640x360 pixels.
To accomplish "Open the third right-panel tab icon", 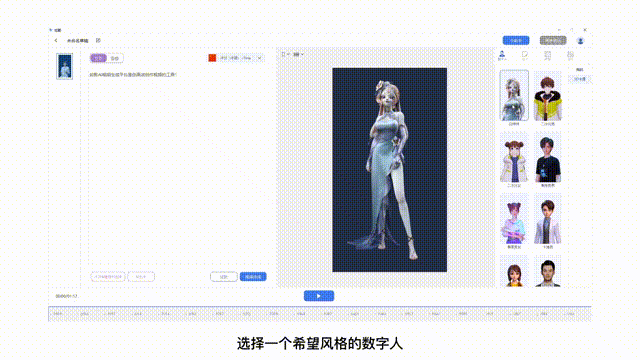I will pos(547,55).
